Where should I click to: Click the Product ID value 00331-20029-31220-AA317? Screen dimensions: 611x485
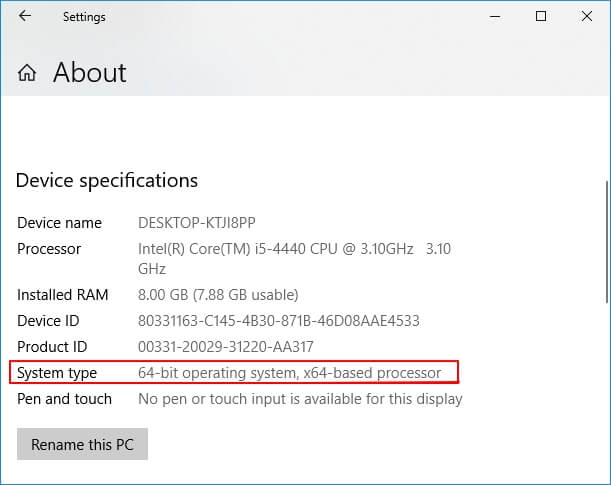(x=225, y=347)
